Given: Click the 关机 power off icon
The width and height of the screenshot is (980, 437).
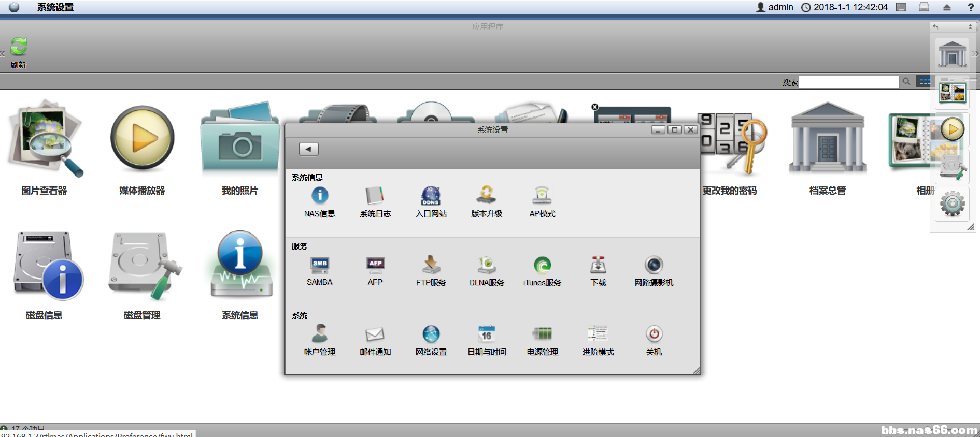Looking at the screenshot, I should pos(654,334).
